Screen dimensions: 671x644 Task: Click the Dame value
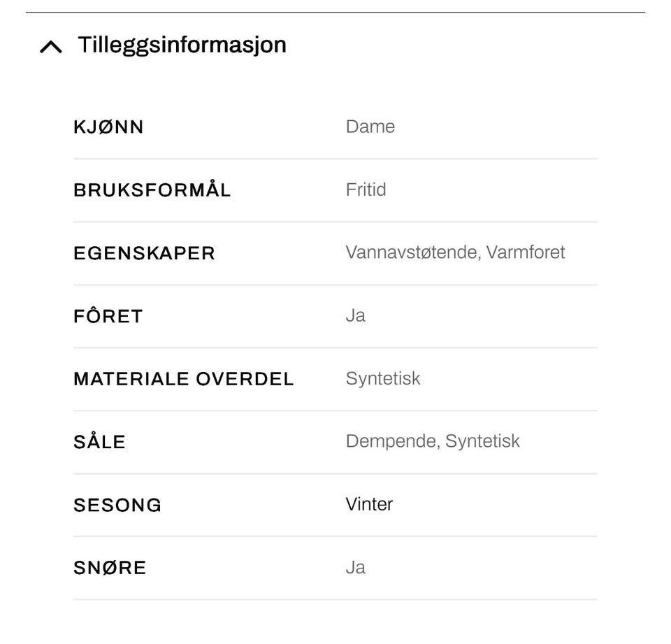click(x=370, y=127)
